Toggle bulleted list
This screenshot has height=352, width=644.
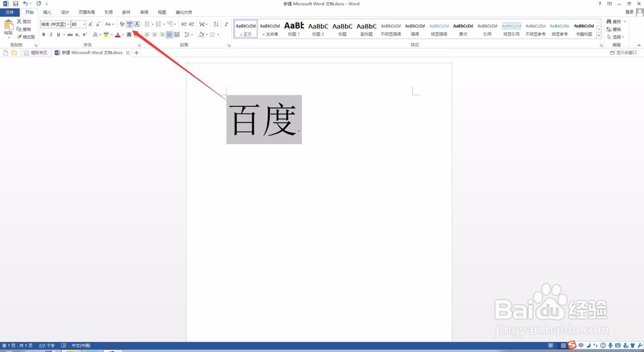[x=147, y=24]
